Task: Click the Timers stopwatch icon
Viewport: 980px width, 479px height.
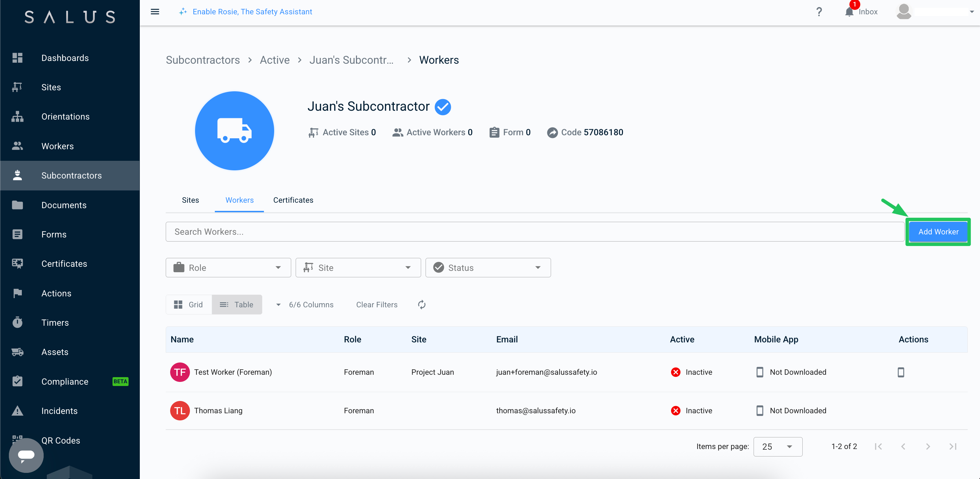Action: [17, 322]
